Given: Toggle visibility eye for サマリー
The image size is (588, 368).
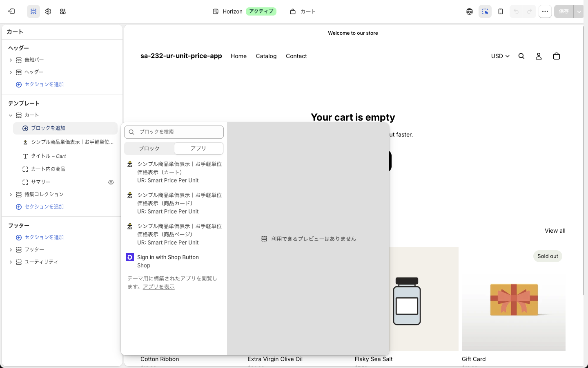Looking at the screenshot, I should click(x=111, y=182).
